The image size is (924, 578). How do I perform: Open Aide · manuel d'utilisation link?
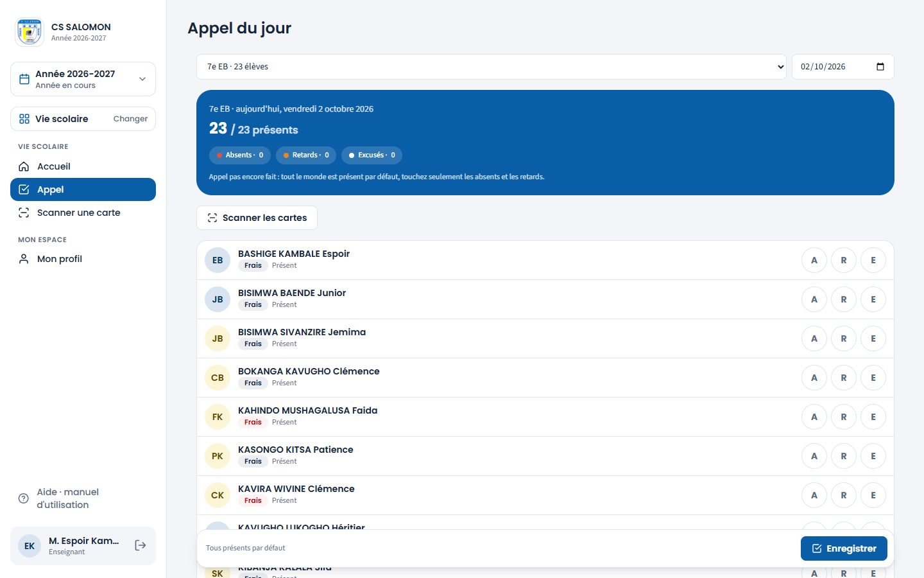[83, 498]
